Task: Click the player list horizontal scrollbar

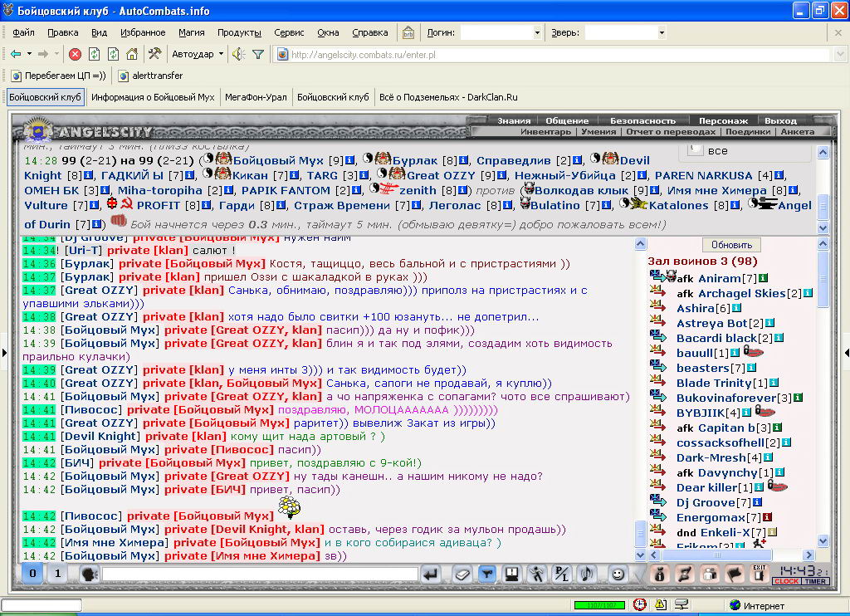Action: tap(732, 555)
